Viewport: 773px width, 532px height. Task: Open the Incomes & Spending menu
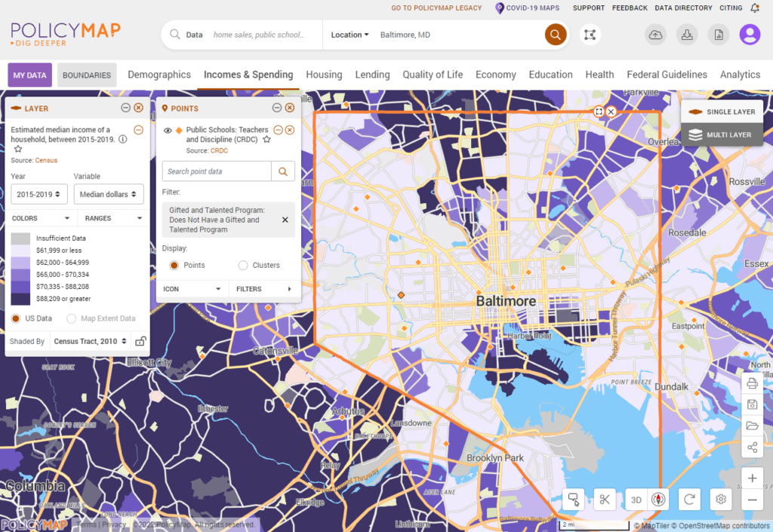pos(248,75)
